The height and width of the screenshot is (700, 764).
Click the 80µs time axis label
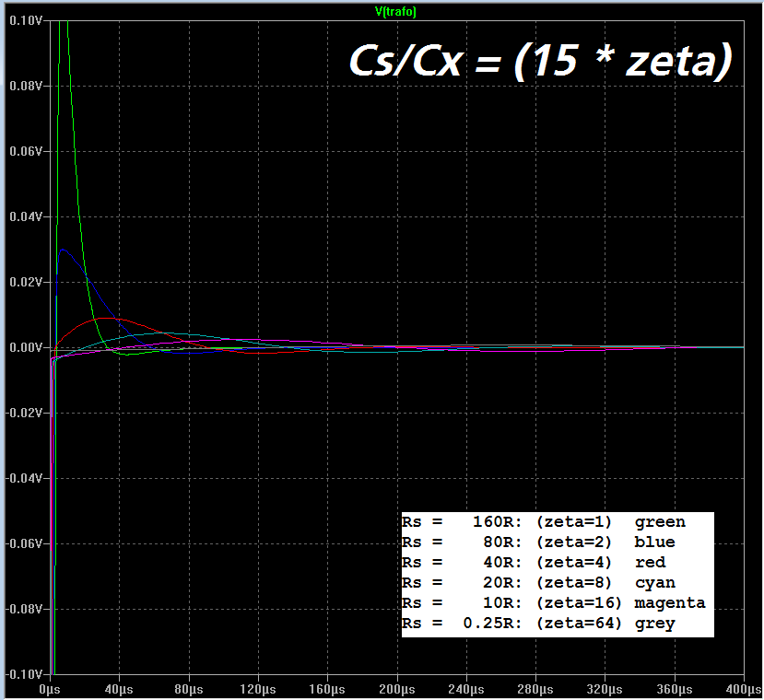click(189, 690)
